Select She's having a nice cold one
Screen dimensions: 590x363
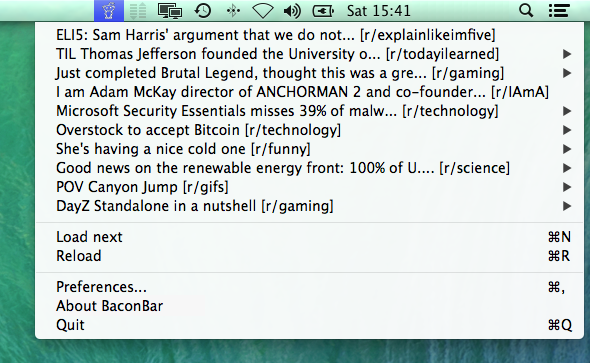[309, 149]
